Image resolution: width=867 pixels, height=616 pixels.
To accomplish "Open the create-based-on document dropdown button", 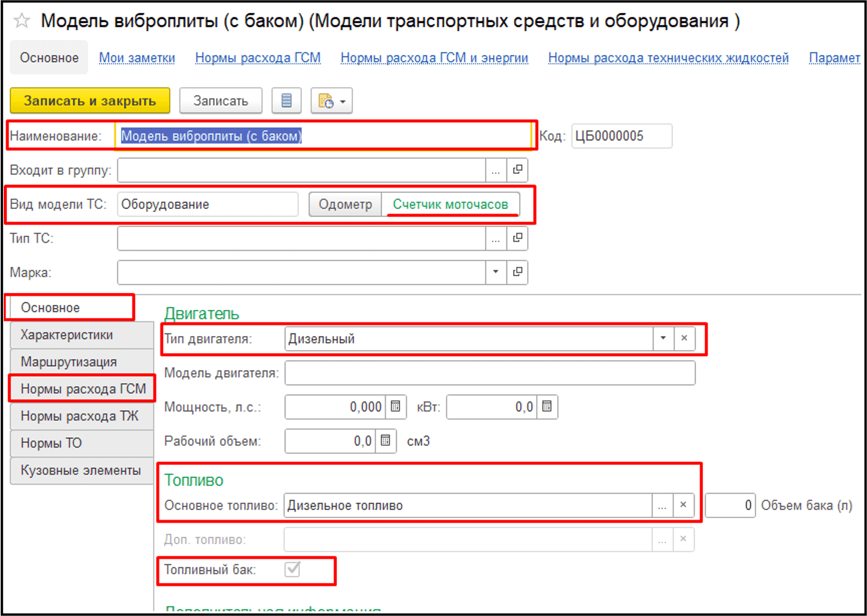I will point(331,101).
